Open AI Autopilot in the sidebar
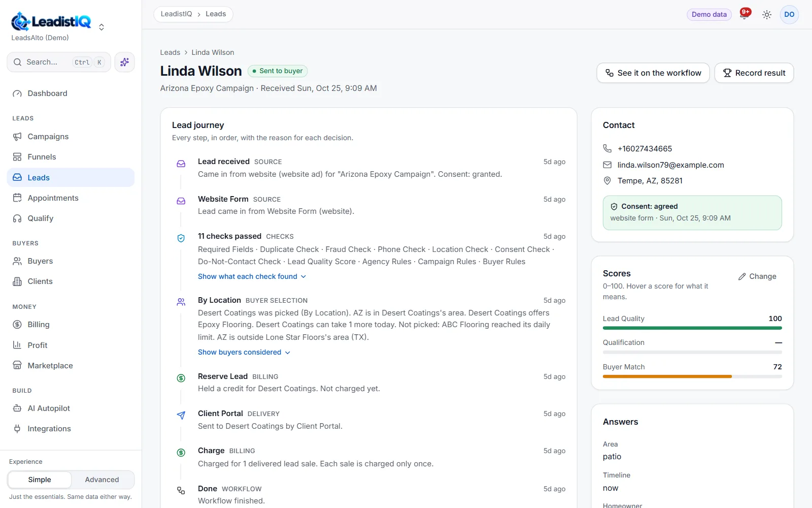 [x=71, y=408]
